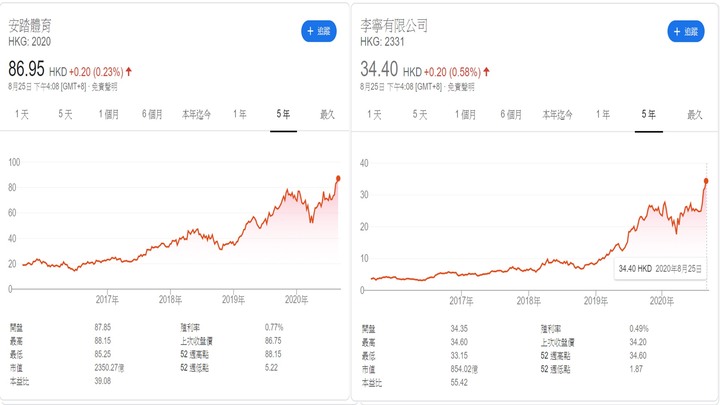Click the 市值 value 2350.27億
This screenshot has height=405, width=720.
tap(109, 368)
